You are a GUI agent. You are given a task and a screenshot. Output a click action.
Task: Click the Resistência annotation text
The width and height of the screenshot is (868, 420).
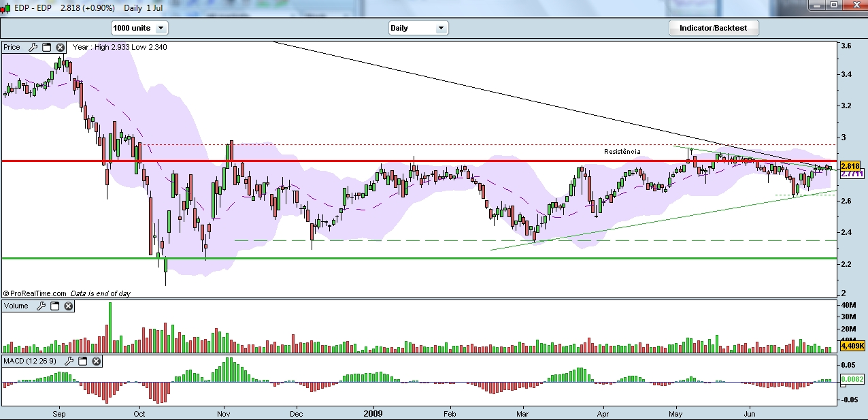(622, 151)
